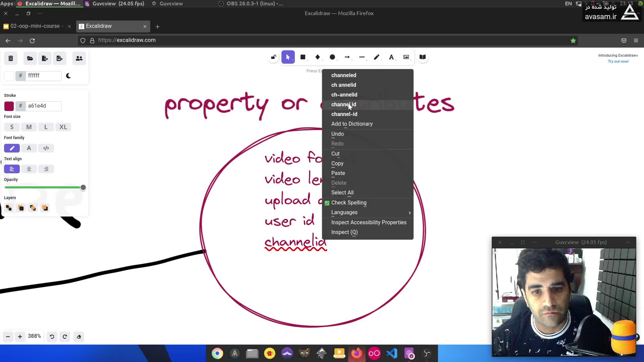Click the trash Reset canvas icon

pos(11,59)
